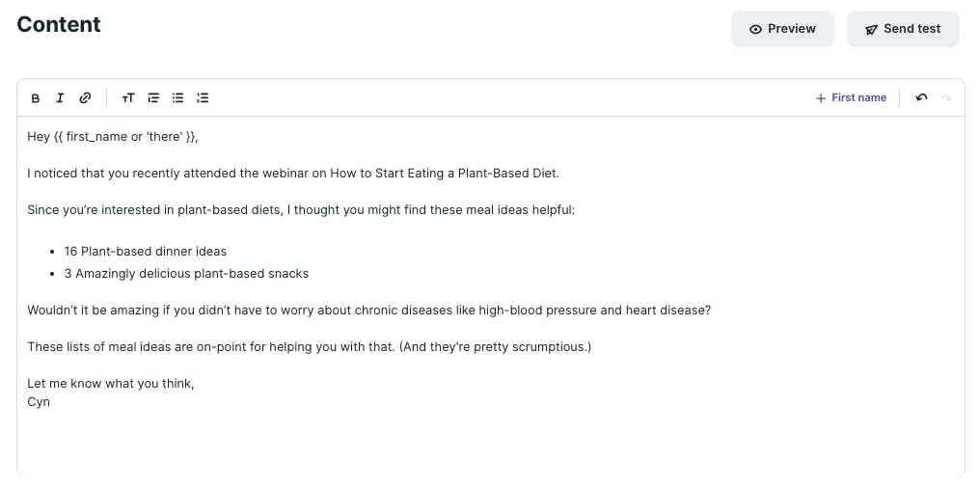
Task: Send a test email
Action: [x=903, y=29]
